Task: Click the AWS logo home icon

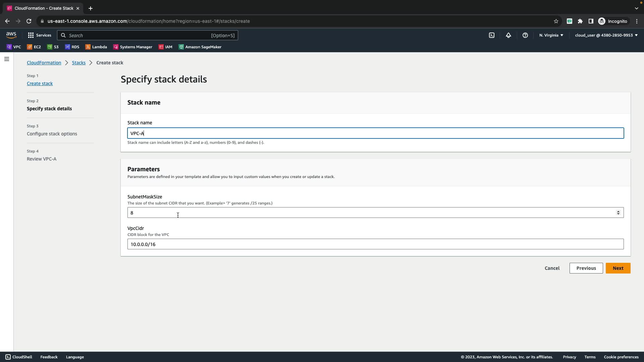Action: [x=11, y=35]
